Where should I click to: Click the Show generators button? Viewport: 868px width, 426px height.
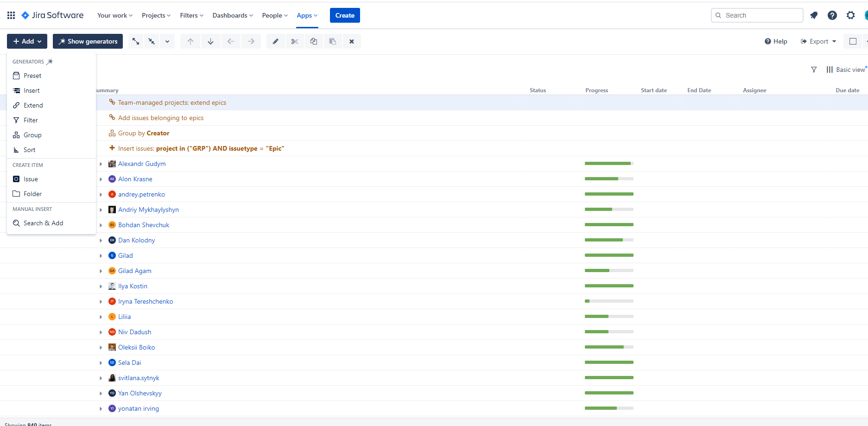pyautogui.click(x=88, y=41)
